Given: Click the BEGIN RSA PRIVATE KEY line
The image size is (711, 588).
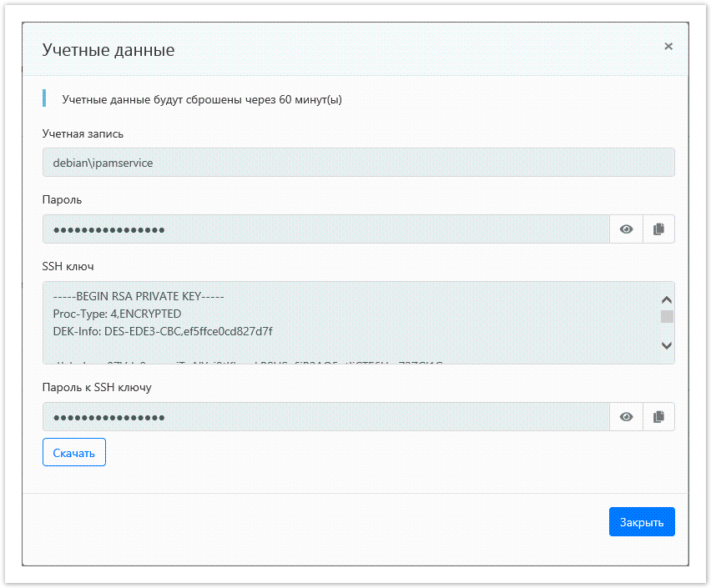Looking at the screenshot, I should pos(139,297).
